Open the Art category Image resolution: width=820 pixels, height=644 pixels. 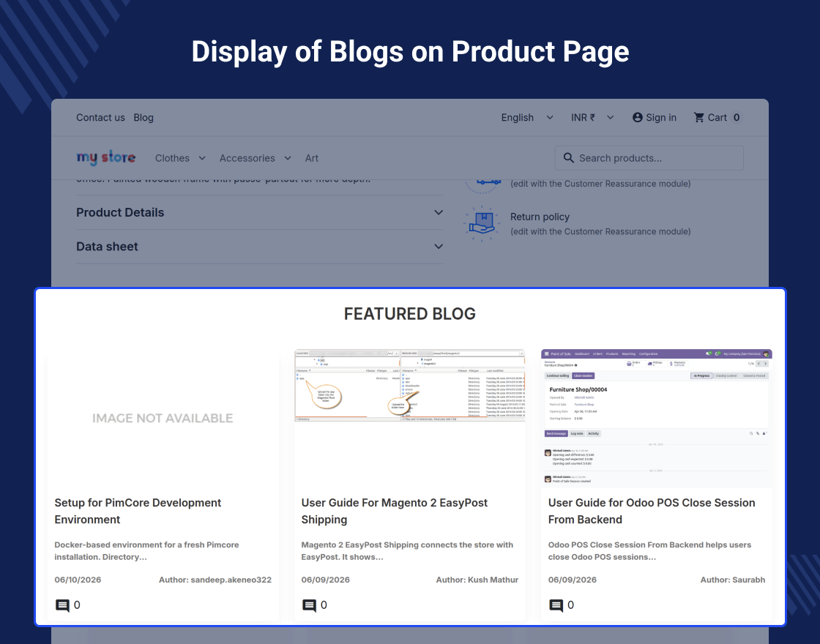(312, 158)
